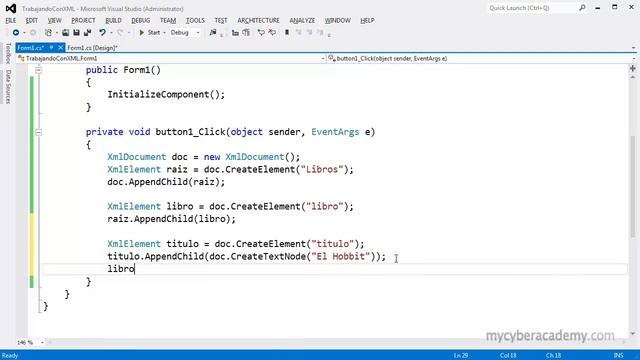Click the "Libros" string literal
This screenshot has width=640, height=360.
coord(322,169)
